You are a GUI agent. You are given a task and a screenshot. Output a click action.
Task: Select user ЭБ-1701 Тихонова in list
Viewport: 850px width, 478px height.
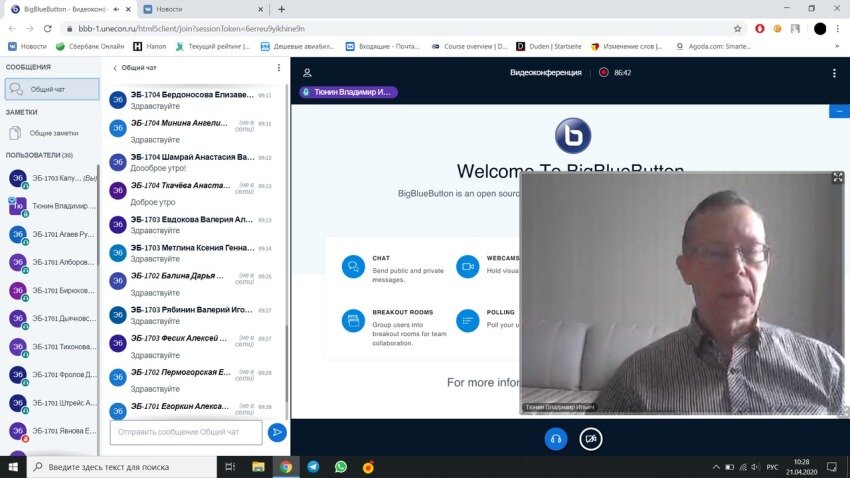coord(51,347)
